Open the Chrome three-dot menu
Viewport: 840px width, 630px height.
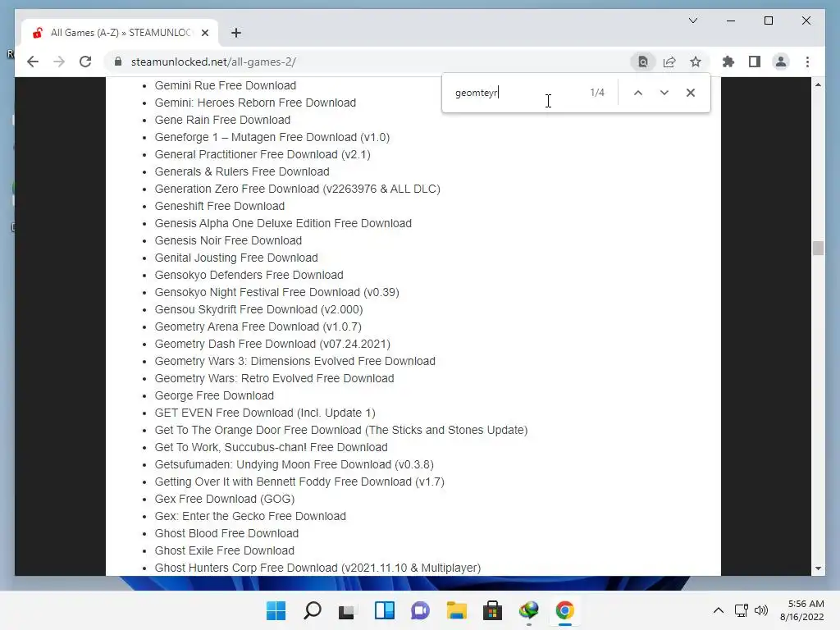point(807,62)
